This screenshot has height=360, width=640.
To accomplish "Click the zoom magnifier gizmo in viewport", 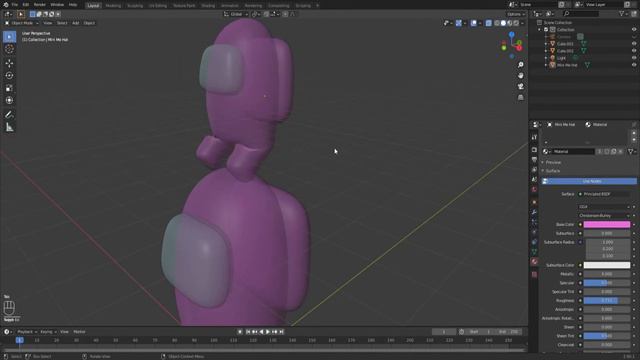I will pyautogui.click(x=520, y=65).
